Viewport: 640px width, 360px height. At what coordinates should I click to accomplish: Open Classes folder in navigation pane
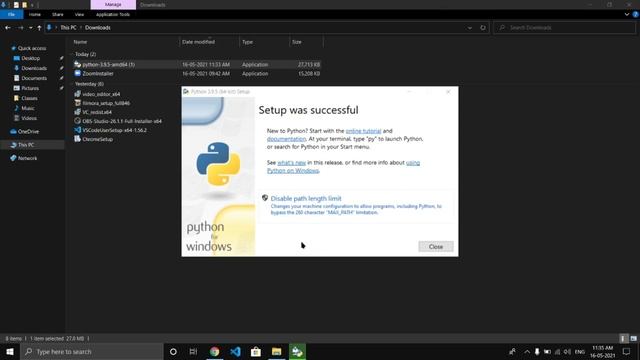tap(29, 98)
